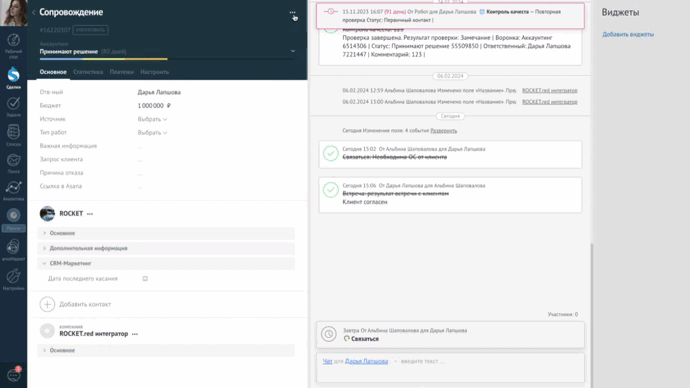
Task: Click the ROCKET contact name
Action: (x=71, y=213)
